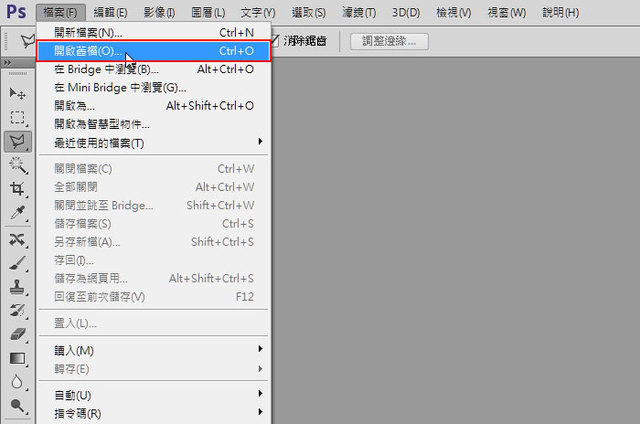This screenshot has height=424, width=640.
Task: Open the 檔案(F) menu
Action: pos(60,13)
